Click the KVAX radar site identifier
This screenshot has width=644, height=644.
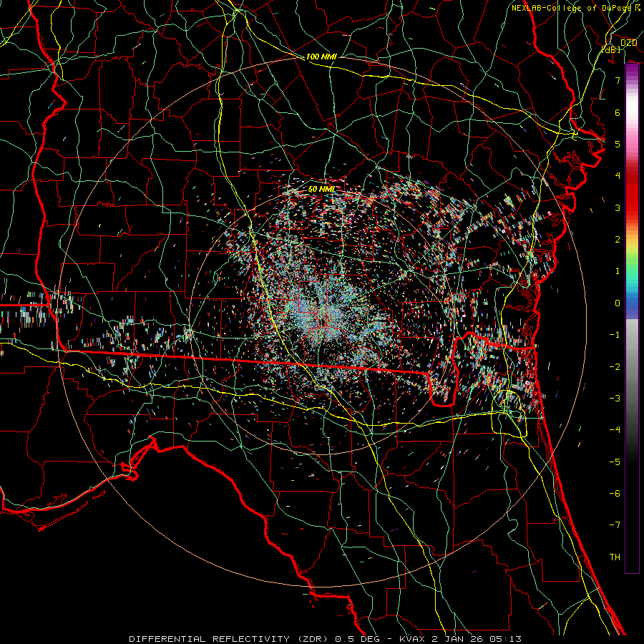413,639
